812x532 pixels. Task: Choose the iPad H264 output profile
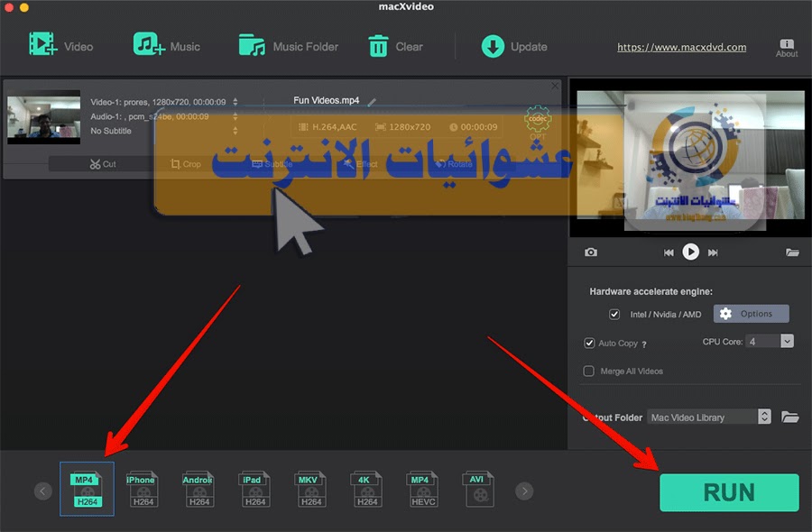254,489
